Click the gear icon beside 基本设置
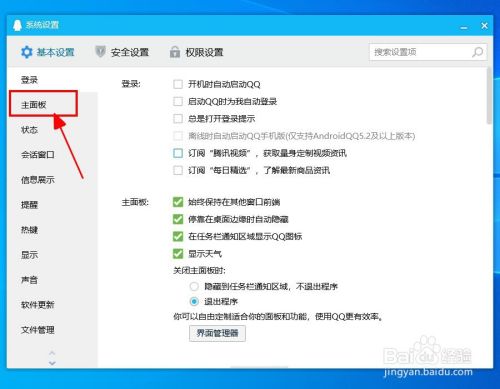 click(27, 52)
